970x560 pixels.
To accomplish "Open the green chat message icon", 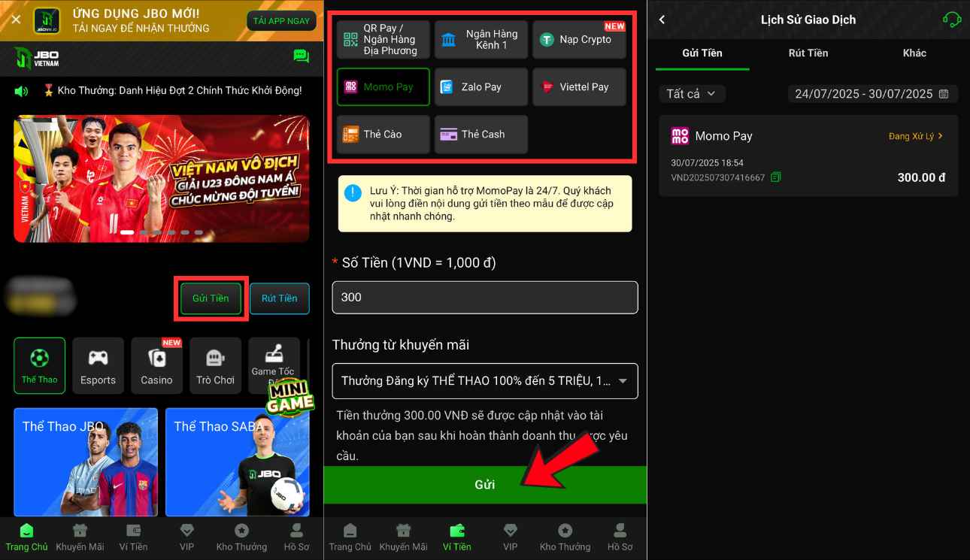I will [x=301, y=56].
